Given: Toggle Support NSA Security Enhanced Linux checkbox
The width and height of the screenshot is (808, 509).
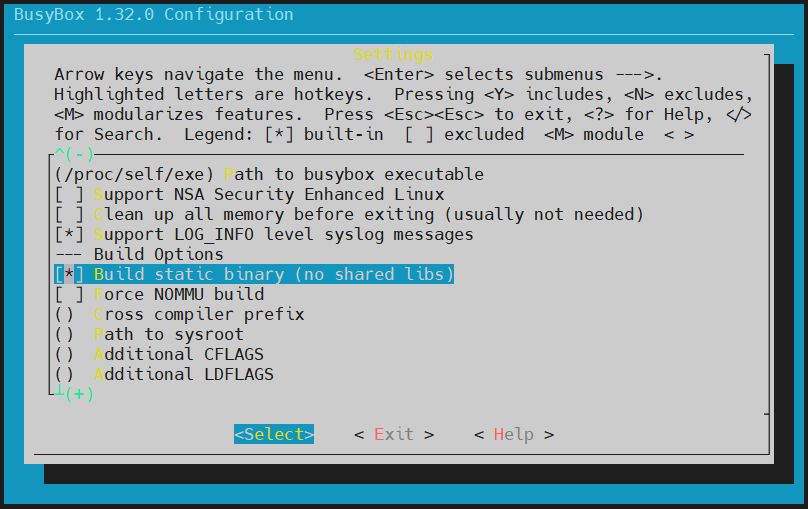Looking at the screenshot, I should (69, 194).
